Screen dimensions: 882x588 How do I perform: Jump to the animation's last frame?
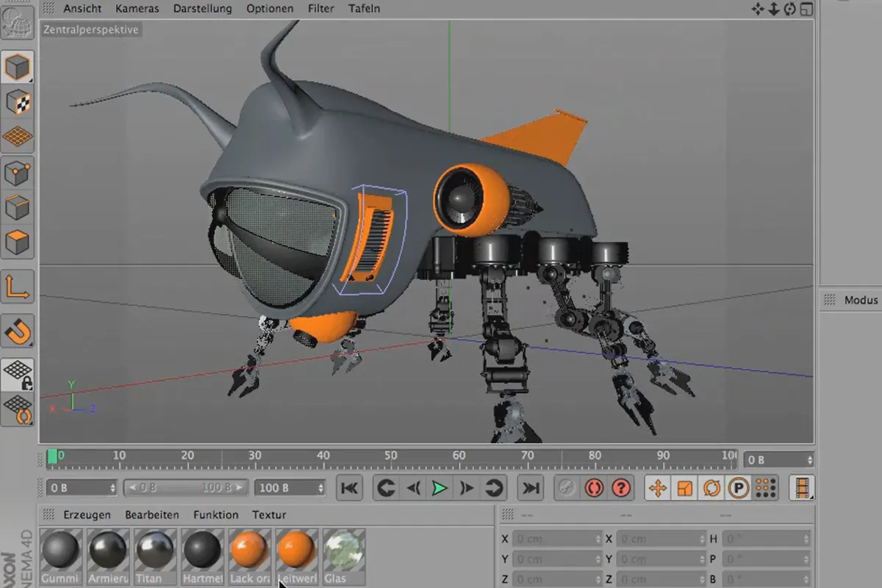click(530, 488)
